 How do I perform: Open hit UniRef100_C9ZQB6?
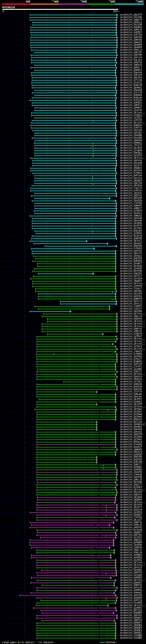[x=131, y=636]
